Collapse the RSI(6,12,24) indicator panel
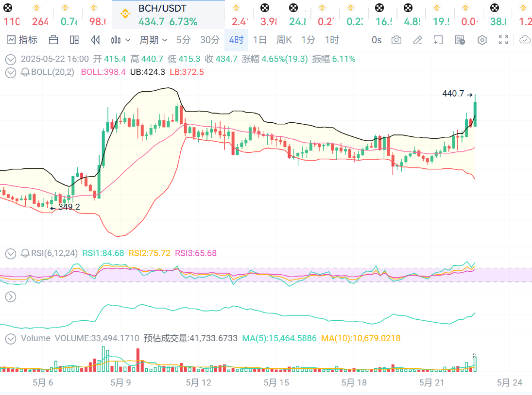 coord(11,253)
